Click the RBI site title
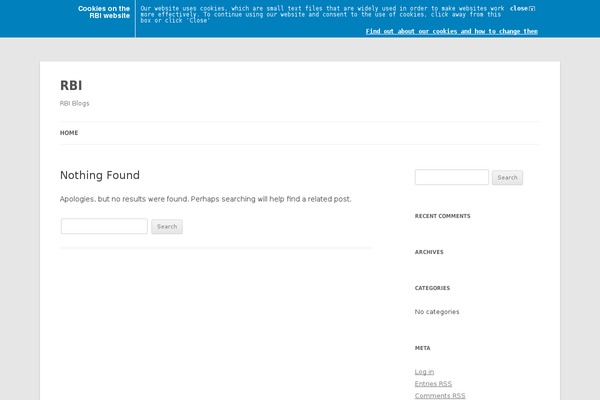600x400 pixels. point(71,85)
